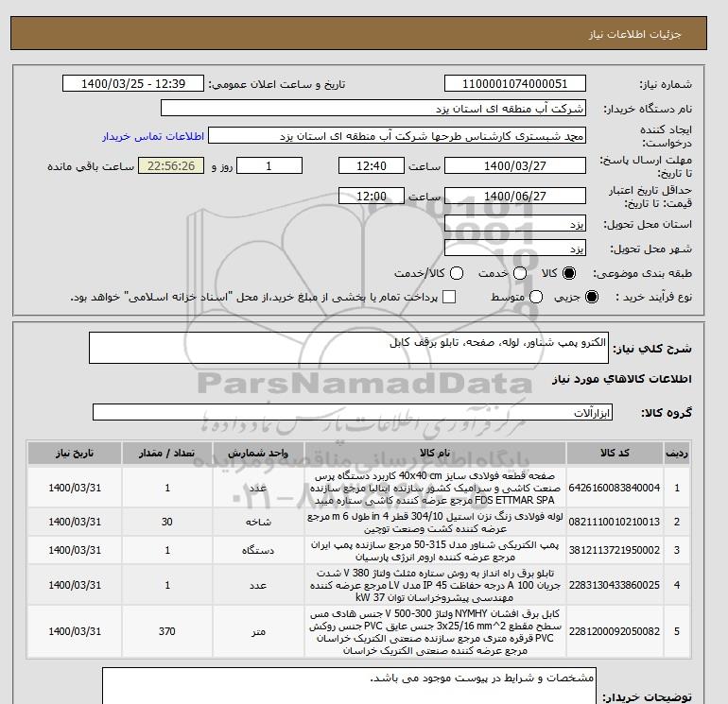Screen dimensions: 728x704
Task: Select the کالا radio button
Action: 569,273
